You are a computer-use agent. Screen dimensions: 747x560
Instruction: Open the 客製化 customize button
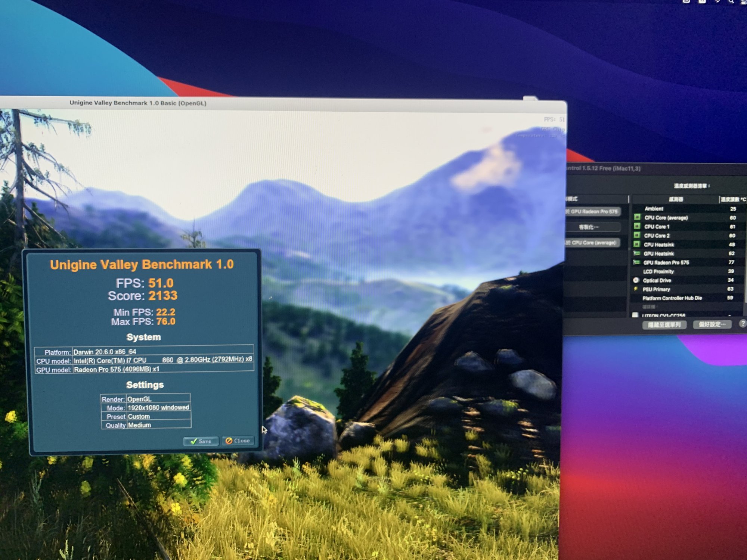click(x=593, y=227)
